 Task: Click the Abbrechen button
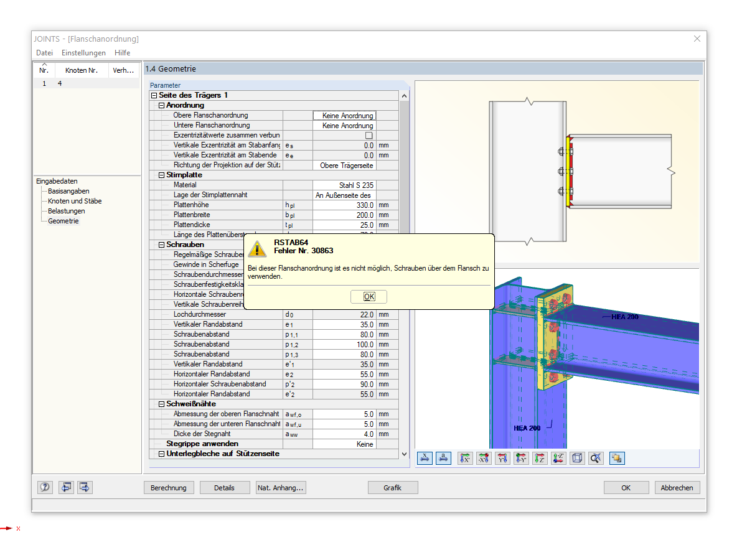click(677, 488)
